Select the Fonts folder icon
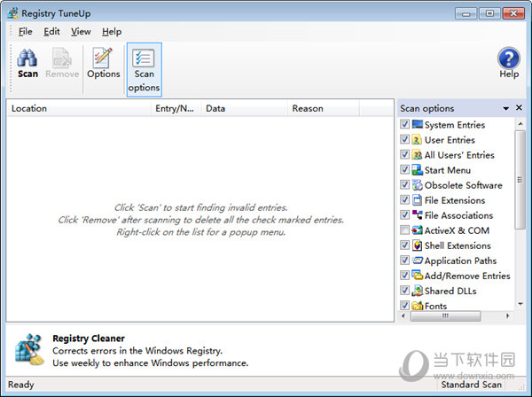Viewport: 532px width, 397px height. tap(417, 306)
